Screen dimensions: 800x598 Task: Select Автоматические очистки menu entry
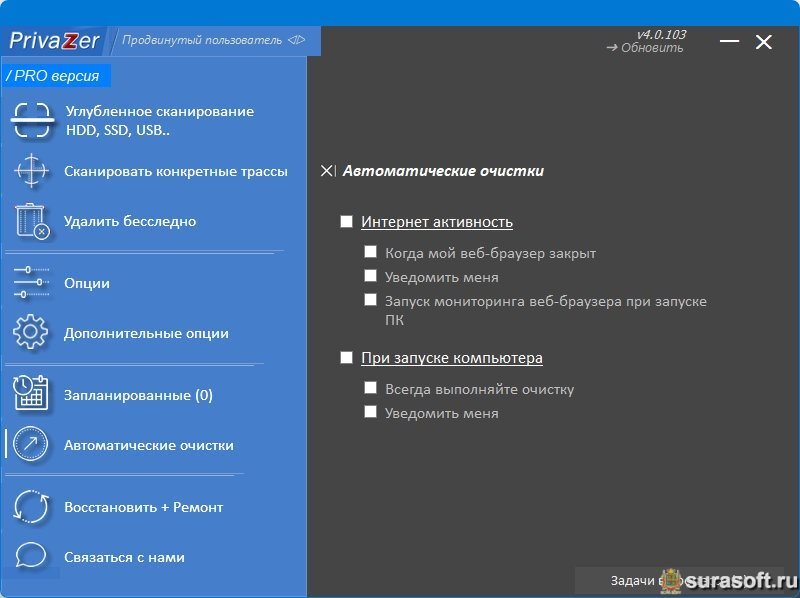(148, 445)
